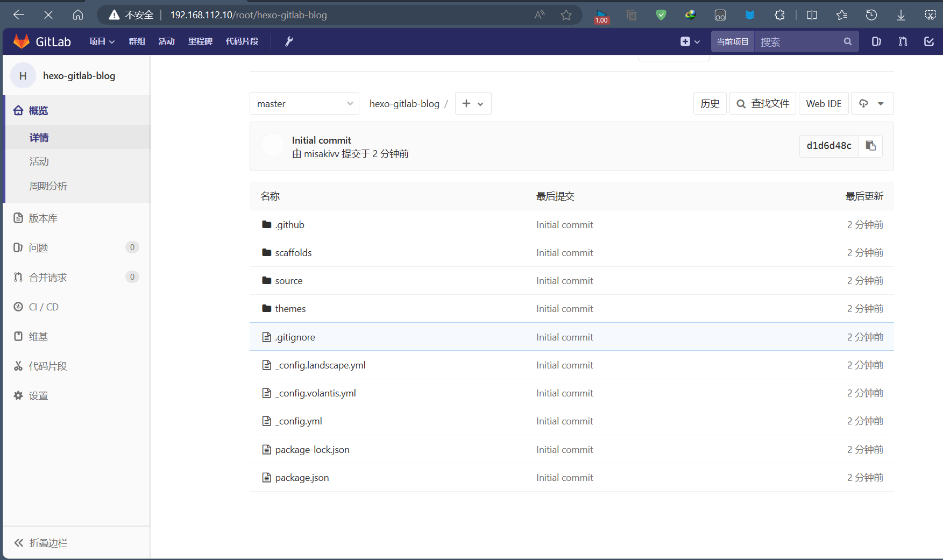
Task: Collapse the sidebar via 折叠边栏
Action: 47,543
